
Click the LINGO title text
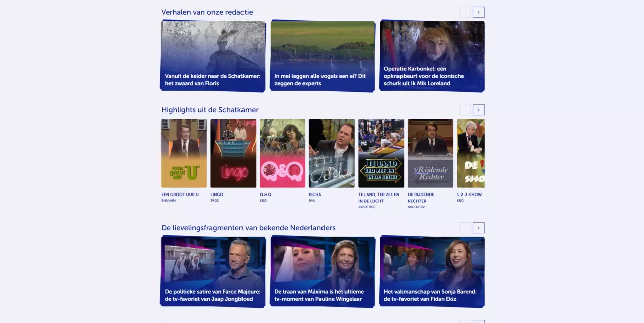[x=217, y=195]
